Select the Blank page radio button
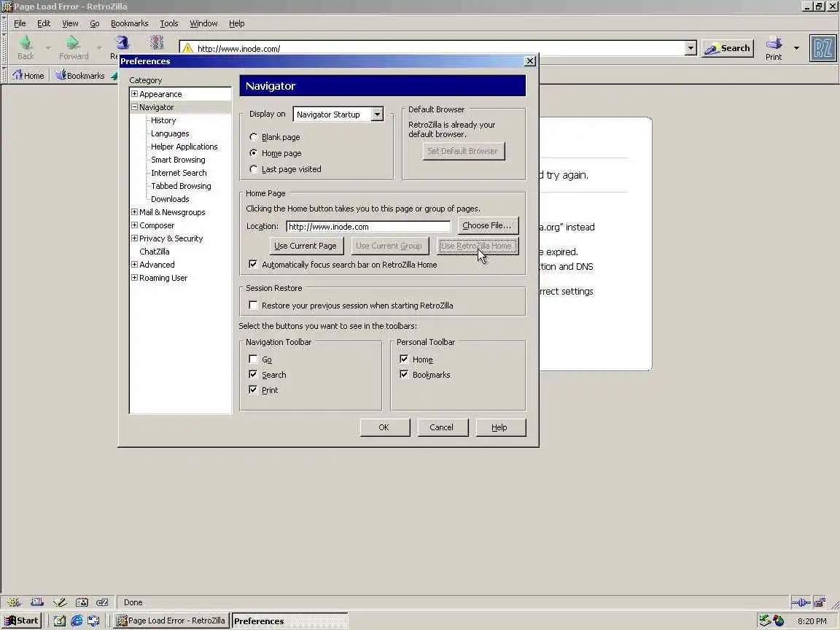 (x=254, y=137)
